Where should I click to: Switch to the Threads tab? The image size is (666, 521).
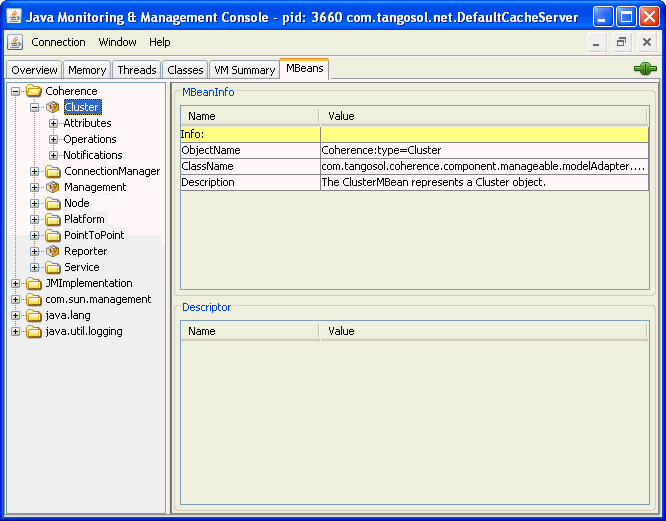point(137,70)
